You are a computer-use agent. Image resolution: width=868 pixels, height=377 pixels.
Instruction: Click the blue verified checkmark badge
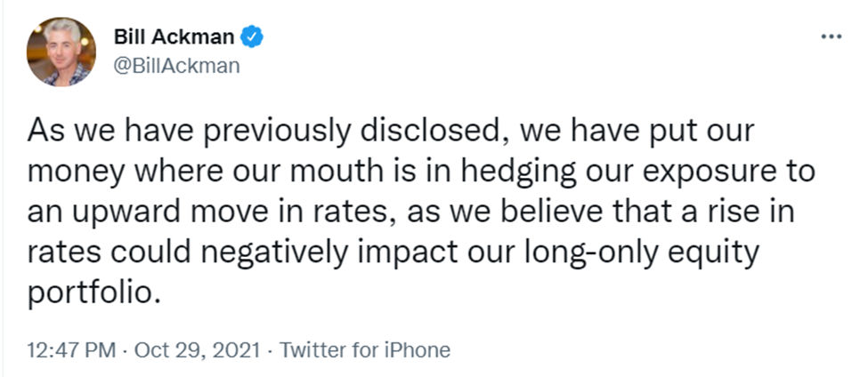[253, 37]
